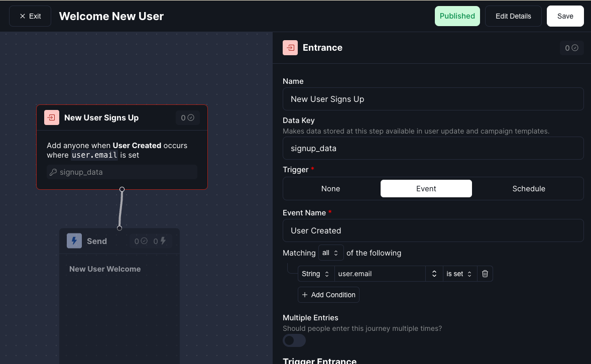
Task: Select the Schedule trigger option
Action: (528, 188)
